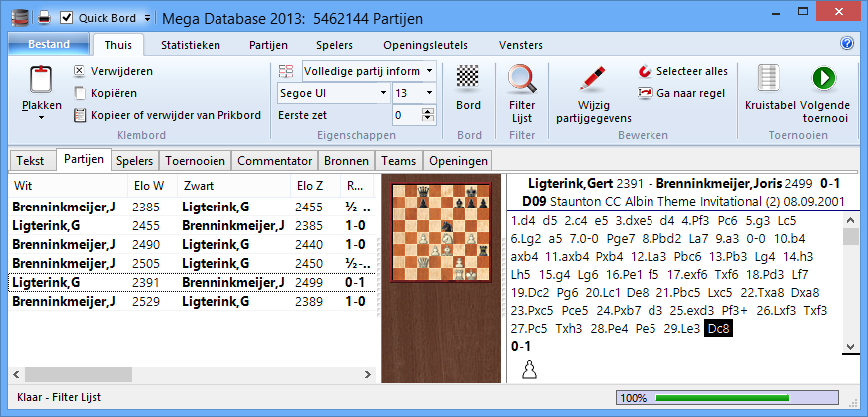
Task: Switch to the Spelers list tab
Action: [x=134, y=161]
